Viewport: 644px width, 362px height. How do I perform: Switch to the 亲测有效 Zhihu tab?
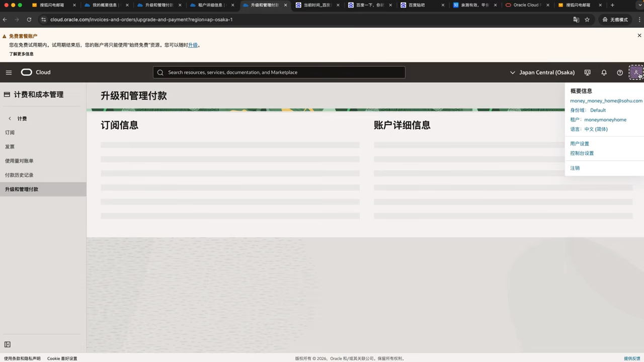click(472, 5)
